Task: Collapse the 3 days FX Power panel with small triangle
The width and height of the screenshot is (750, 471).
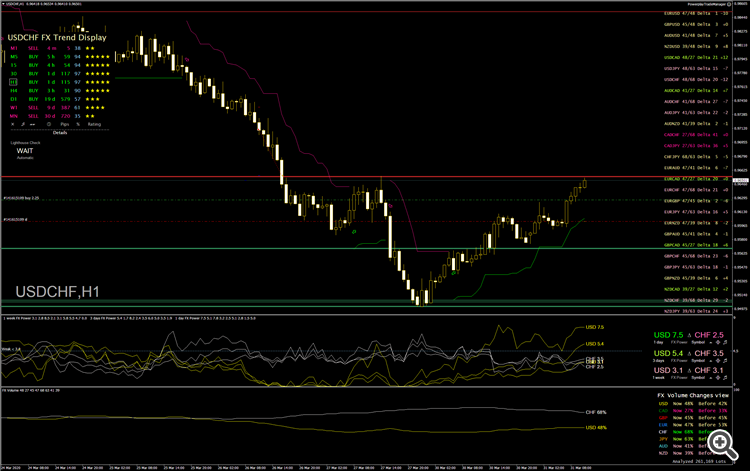Action: click(710, 361)
